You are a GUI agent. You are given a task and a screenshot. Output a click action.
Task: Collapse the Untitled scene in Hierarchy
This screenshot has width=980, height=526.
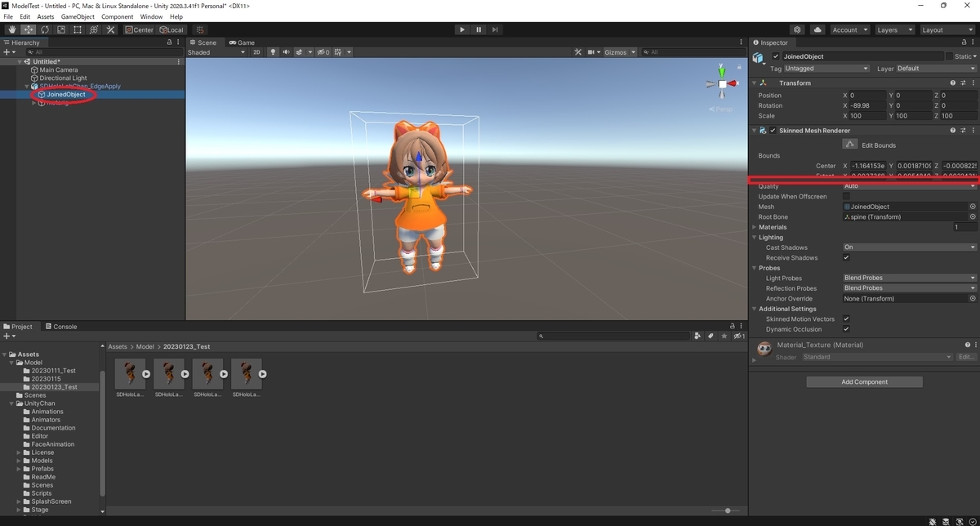[20, 61]
